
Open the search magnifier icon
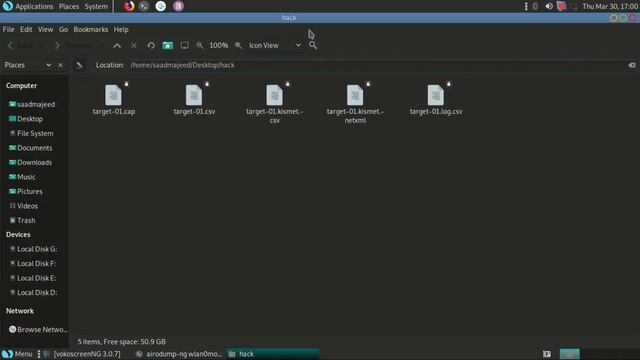[x=313, y=45]
